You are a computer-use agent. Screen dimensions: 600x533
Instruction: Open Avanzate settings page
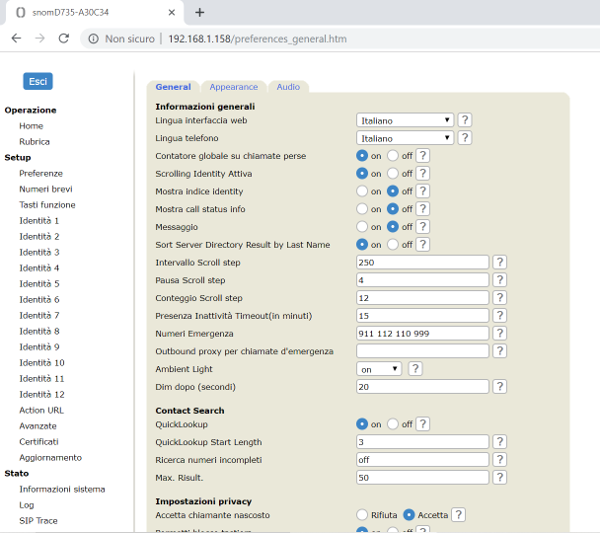click(38, 426)
